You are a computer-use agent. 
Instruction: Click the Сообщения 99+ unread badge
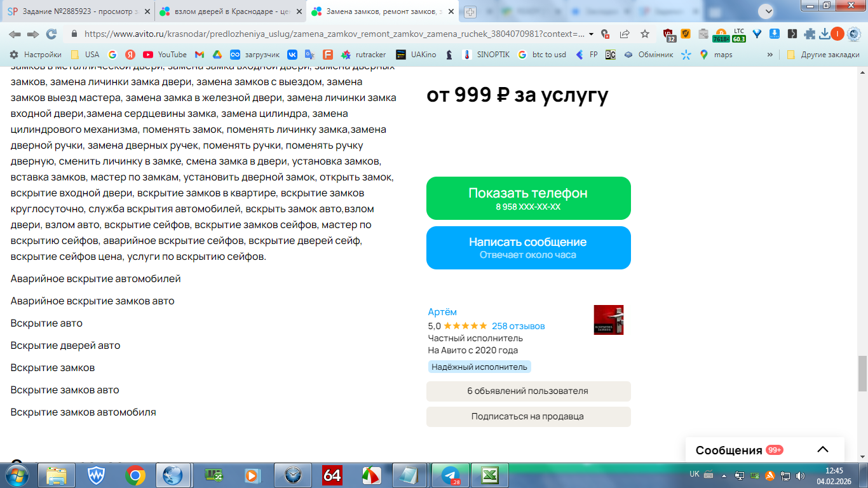tap(775, 450)
